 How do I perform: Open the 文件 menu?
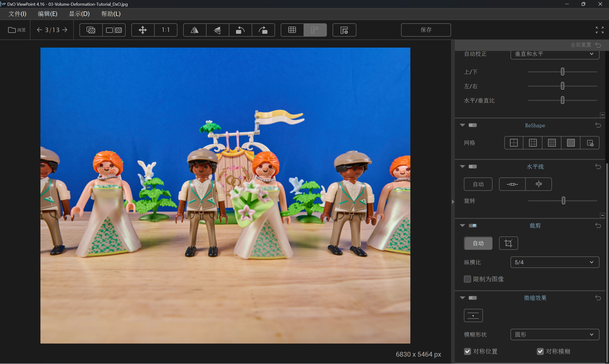17,14
